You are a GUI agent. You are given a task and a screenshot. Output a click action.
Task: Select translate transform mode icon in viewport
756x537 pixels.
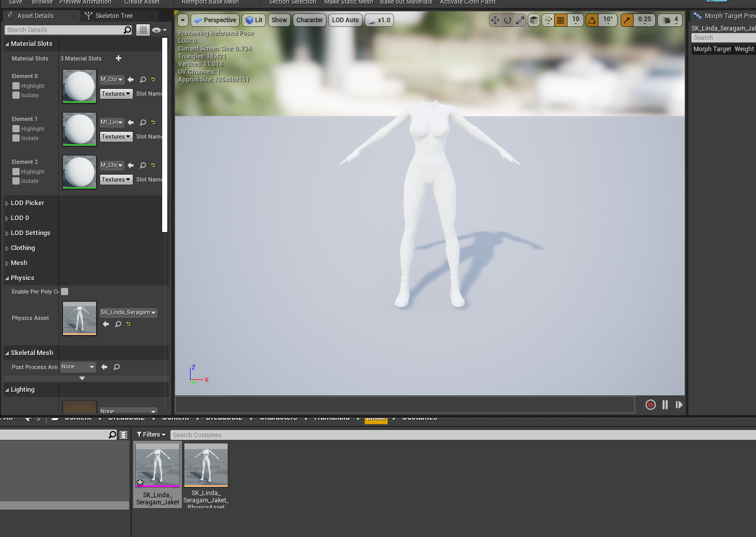[x=495, y=20]
